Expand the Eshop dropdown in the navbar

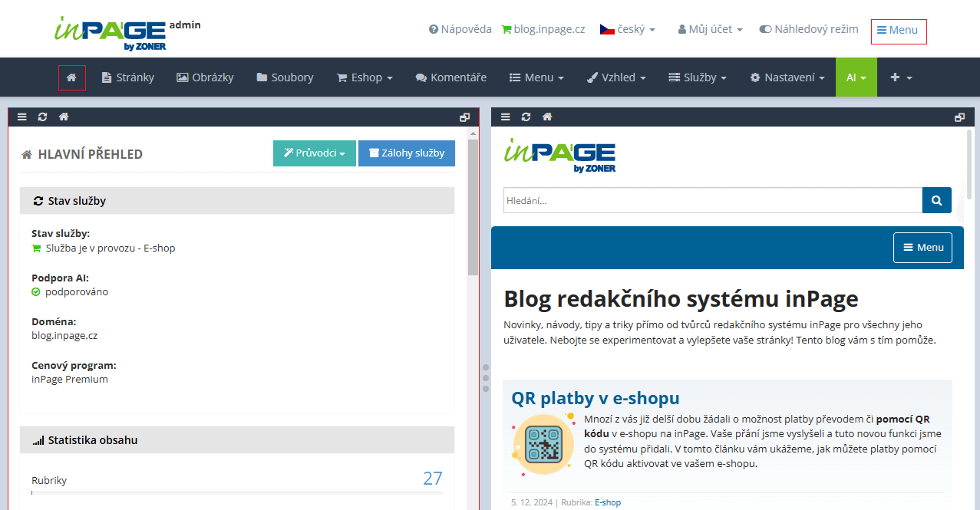365,77
